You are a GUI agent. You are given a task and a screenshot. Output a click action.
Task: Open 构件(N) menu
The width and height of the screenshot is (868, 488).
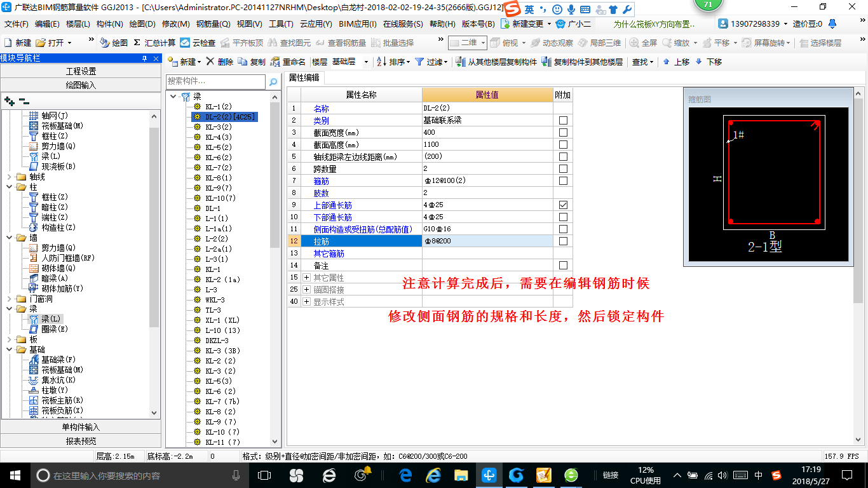[109, 24]
